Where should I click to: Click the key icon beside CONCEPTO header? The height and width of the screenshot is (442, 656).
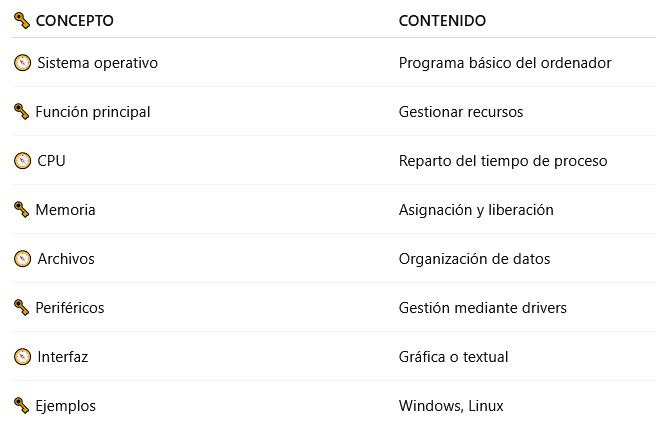(22, 20)
